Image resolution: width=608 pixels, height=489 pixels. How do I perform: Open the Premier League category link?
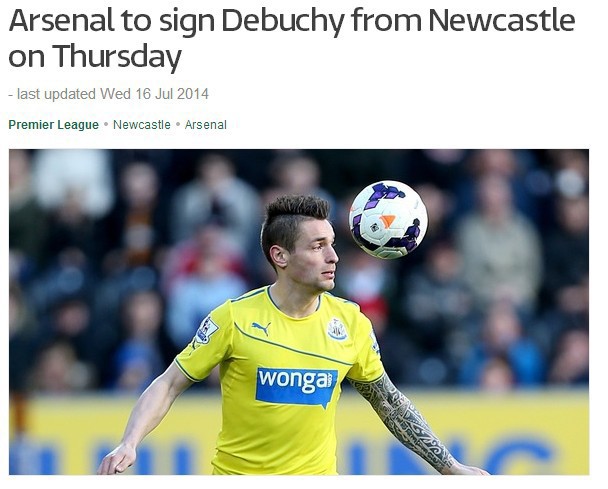(54, 125)
